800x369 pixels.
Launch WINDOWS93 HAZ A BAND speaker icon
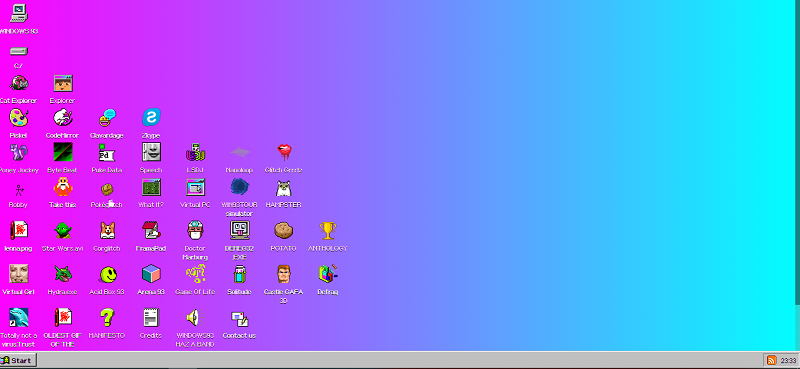point(195,318)
